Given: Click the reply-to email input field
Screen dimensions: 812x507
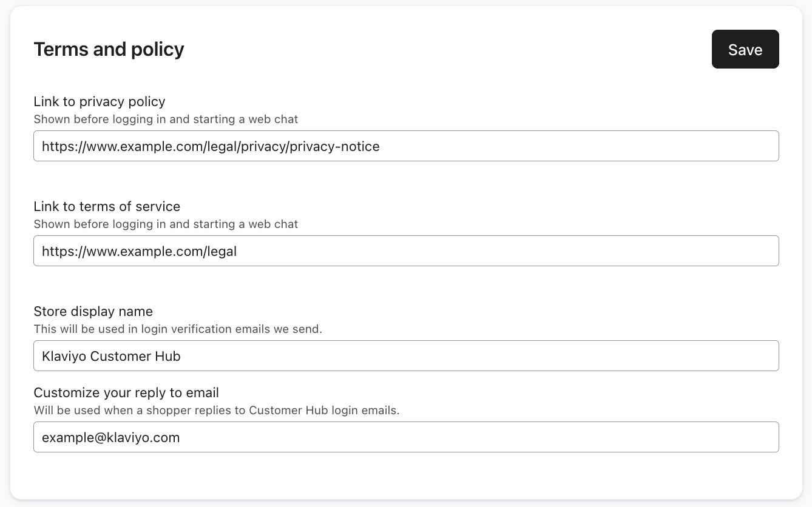Looking at the screenshot, I should coord(406,437).
